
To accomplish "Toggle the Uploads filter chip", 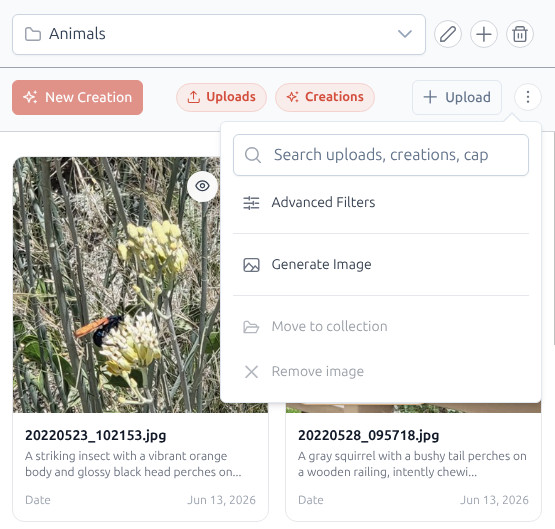I will 221,97.
